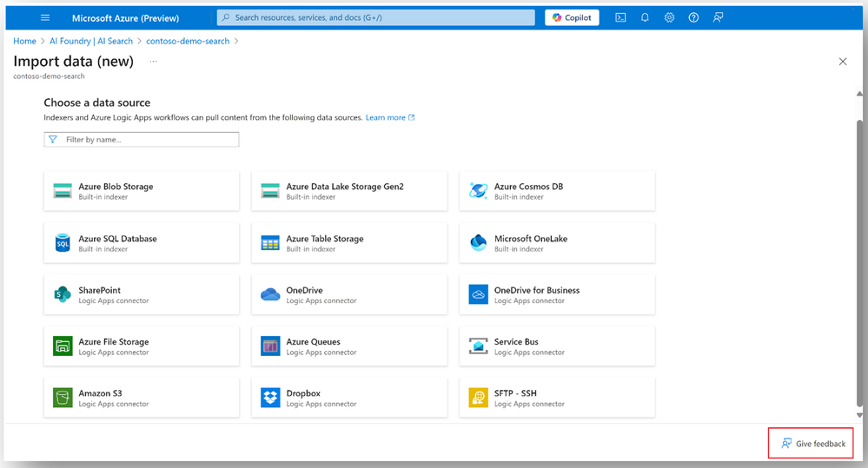Select the Azure Blob Storage icon
Viewport: 868px width, 468px height.
click(x=63, y=191)
